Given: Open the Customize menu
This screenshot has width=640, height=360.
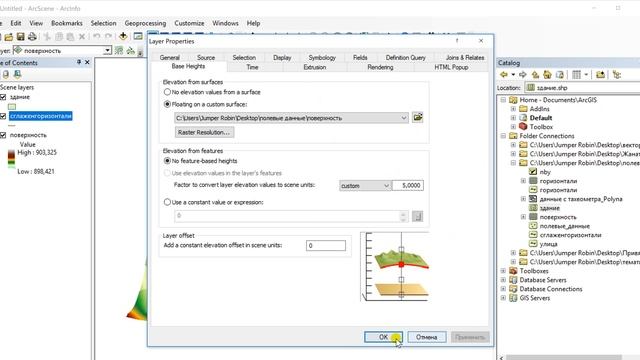Looking at the screenshot, I should click(x=189, y=23).
